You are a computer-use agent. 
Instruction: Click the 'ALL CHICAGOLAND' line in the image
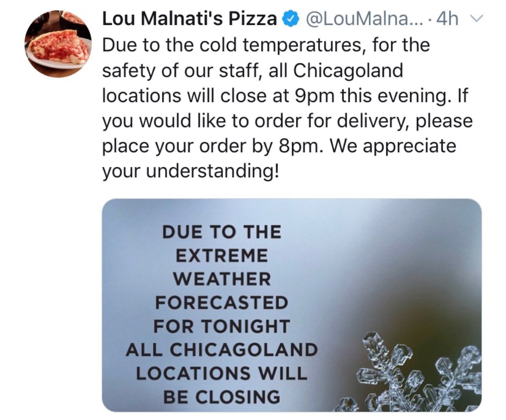[222, 350]
